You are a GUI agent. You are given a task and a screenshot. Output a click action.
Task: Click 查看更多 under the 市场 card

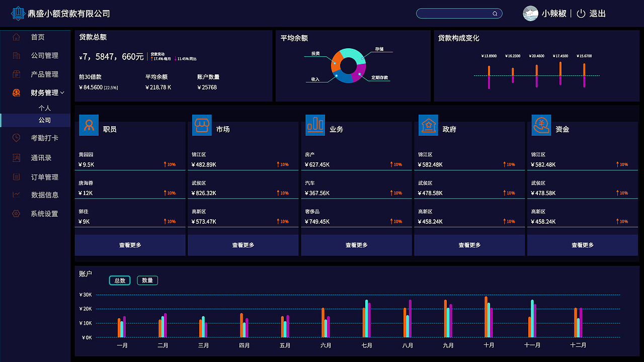point(243,245)
